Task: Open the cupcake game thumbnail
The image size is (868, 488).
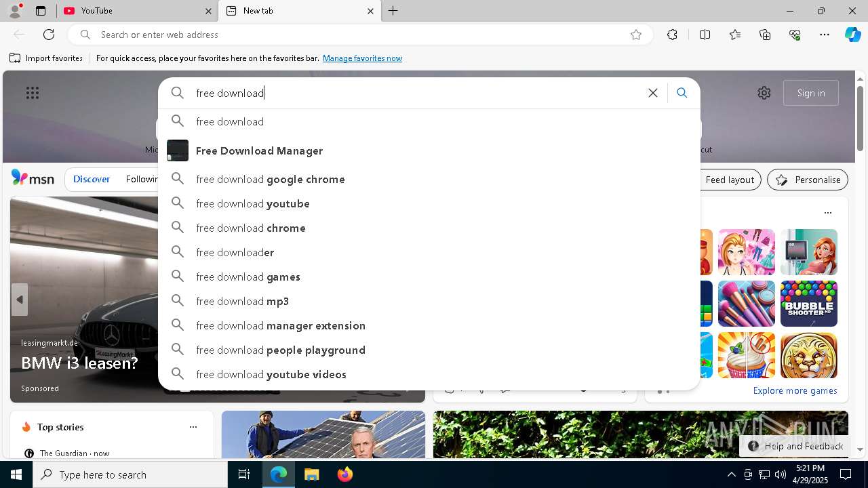Action: pyautogui.click(x=747, y=355)
